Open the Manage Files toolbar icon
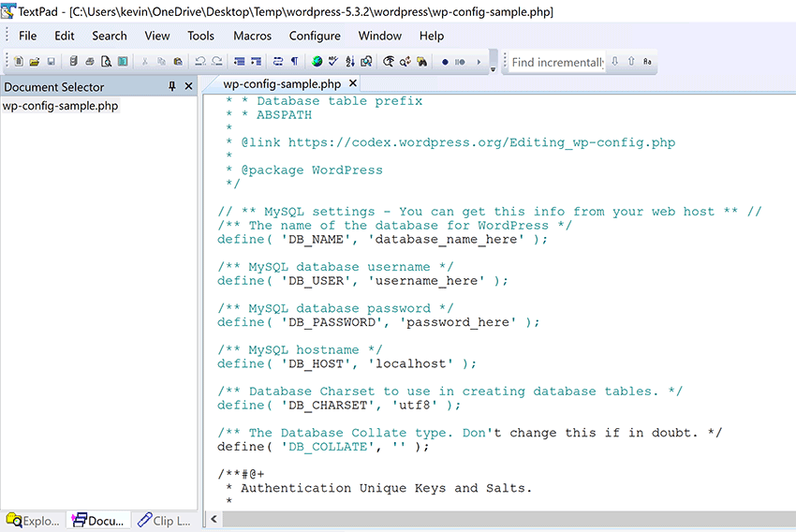 tap(74, 62)
